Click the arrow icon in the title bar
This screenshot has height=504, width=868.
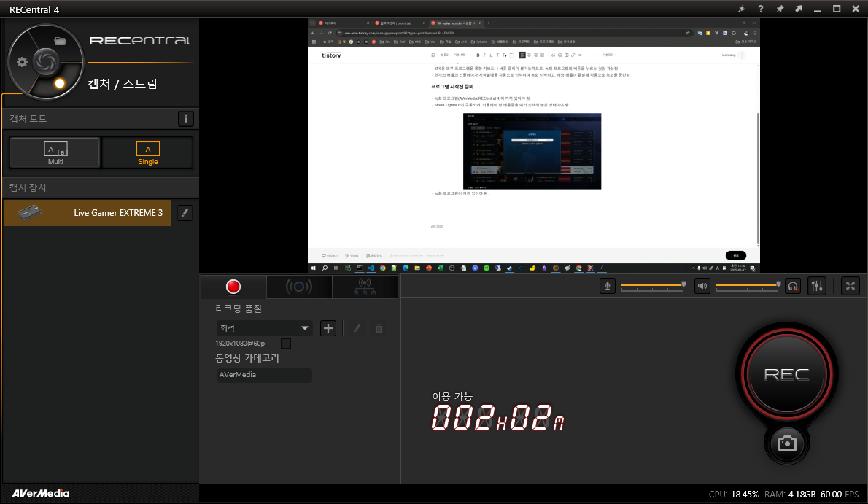[x=798, y=9]
